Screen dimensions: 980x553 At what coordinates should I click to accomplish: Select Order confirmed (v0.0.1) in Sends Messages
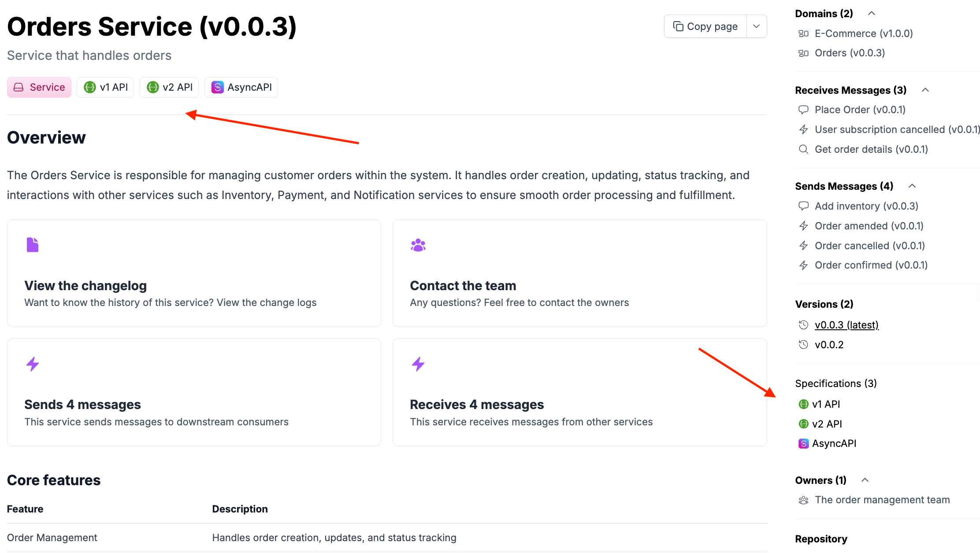coord(871,265)
